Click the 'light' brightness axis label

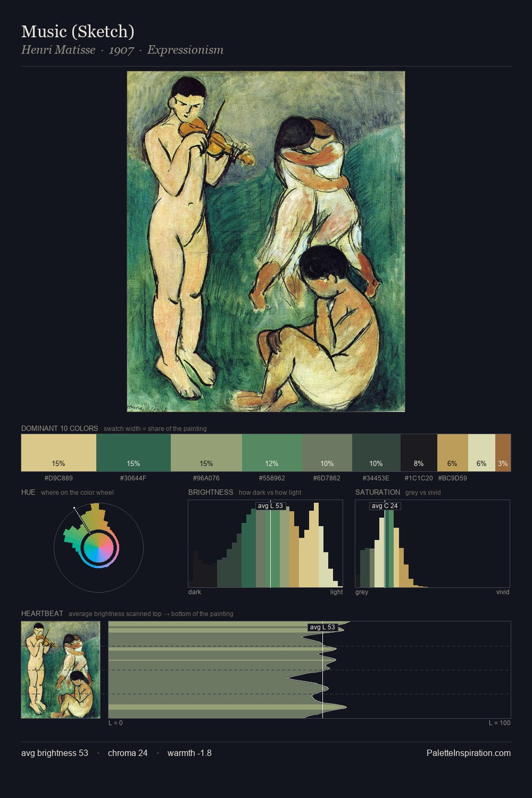(337, 592)
